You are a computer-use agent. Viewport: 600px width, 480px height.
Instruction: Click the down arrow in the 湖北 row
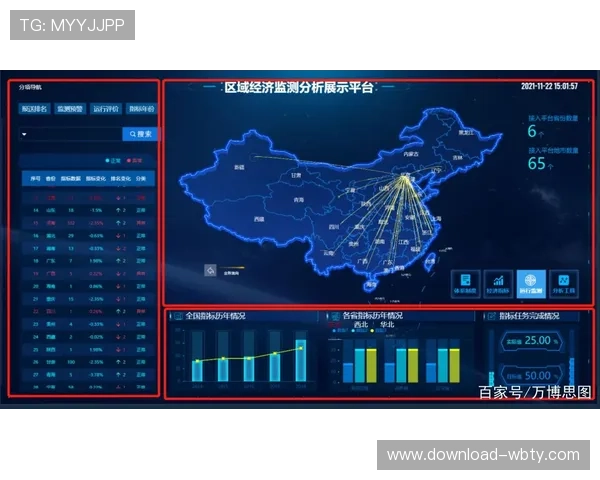click(x=118, y=236)
